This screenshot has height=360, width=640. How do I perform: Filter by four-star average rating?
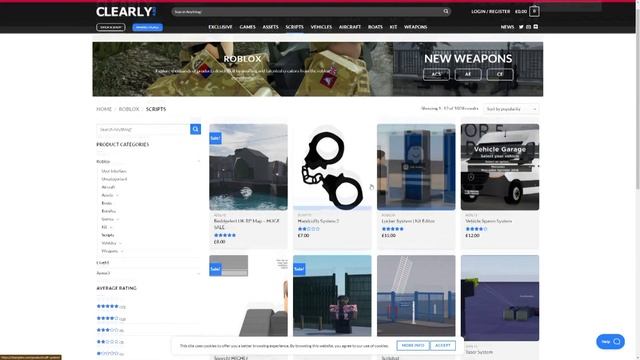(107, 318)
